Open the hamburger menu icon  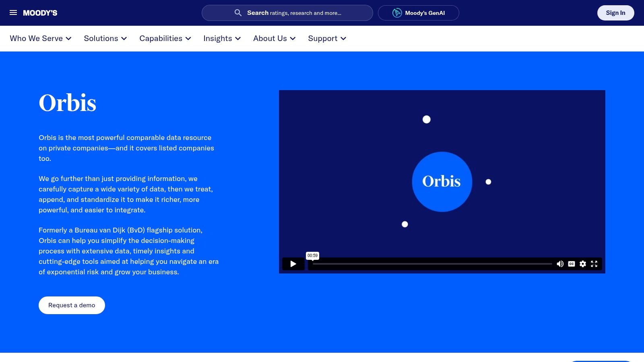(13, 13)
